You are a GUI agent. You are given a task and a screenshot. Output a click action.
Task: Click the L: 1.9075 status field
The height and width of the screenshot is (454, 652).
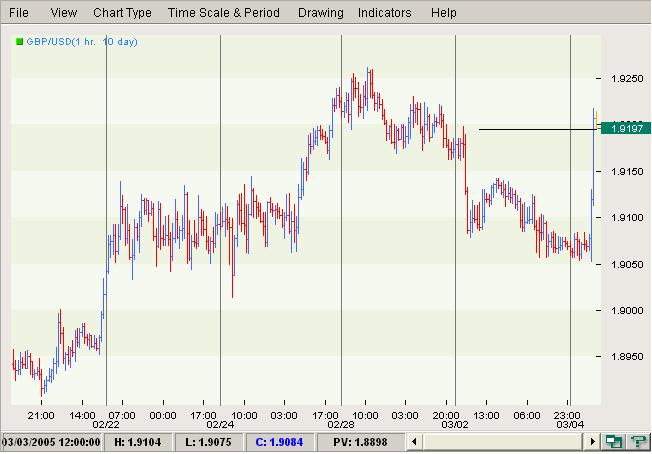pos(209,442)
